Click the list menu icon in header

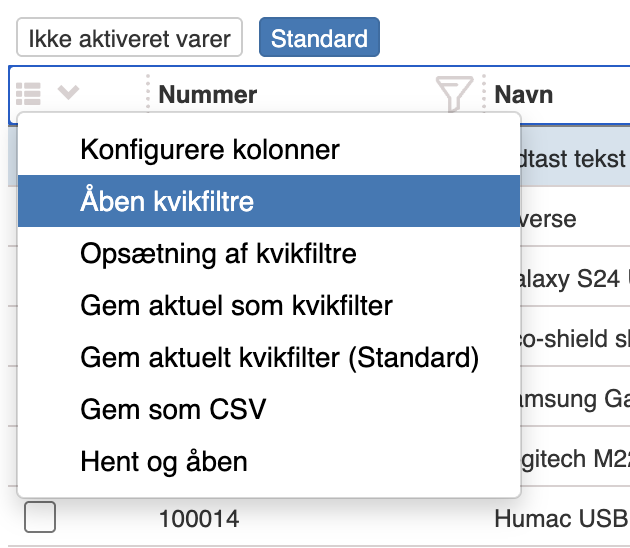pos(29,94)
